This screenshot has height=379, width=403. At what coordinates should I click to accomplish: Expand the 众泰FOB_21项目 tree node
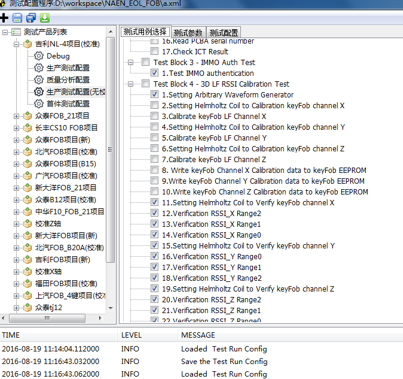[16, 116]
